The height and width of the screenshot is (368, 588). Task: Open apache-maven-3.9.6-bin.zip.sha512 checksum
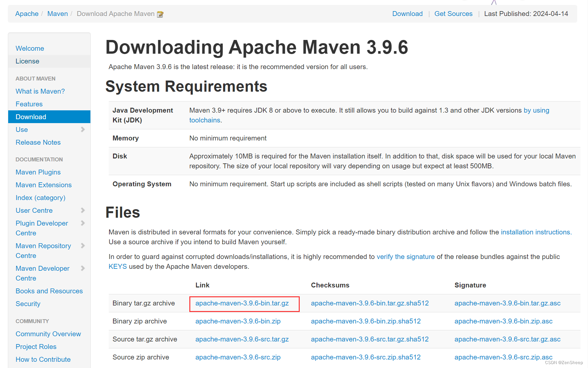(x=366, y=321)
